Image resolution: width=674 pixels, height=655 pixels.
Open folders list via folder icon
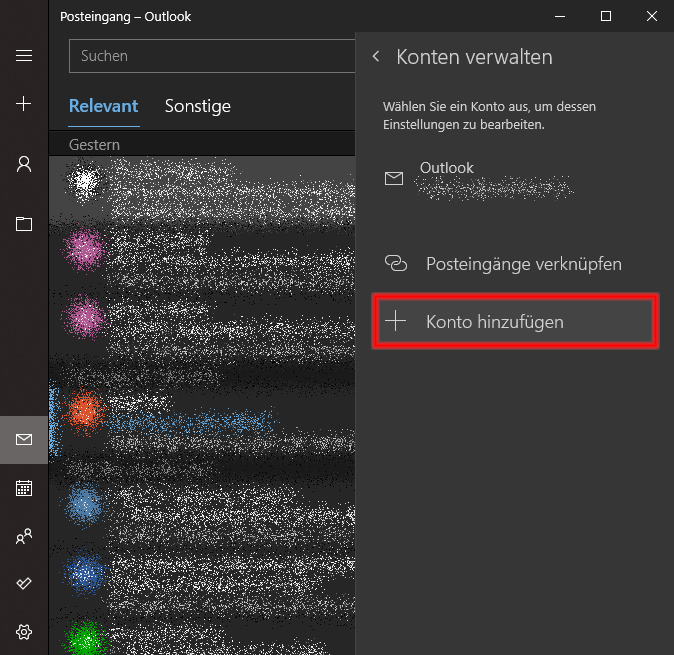pos(24,224)
